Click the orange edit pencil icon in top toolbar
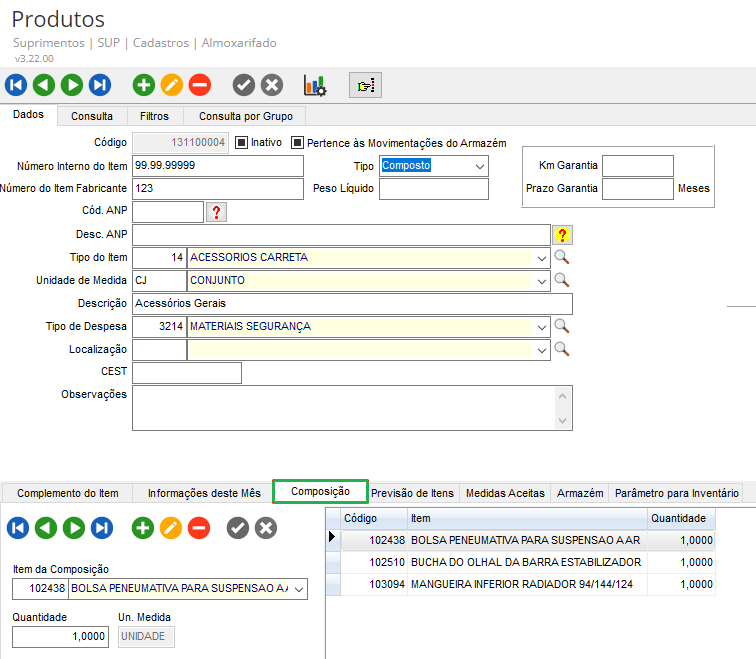The height and width of the screenshot is (659, 756). tap(172, 85)
